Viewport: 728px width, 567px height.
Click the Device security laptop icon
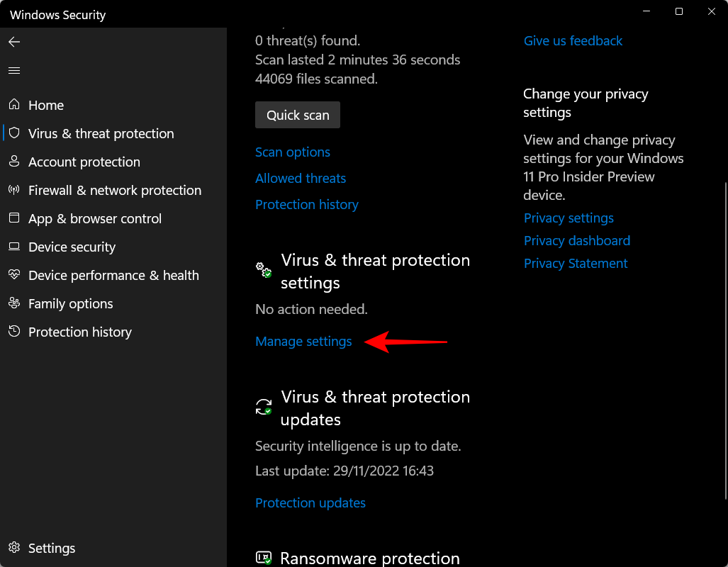[14, 247]
